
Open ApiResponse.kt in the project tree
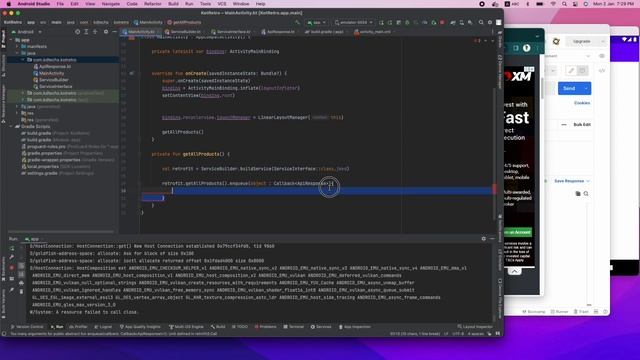point(55,67)
